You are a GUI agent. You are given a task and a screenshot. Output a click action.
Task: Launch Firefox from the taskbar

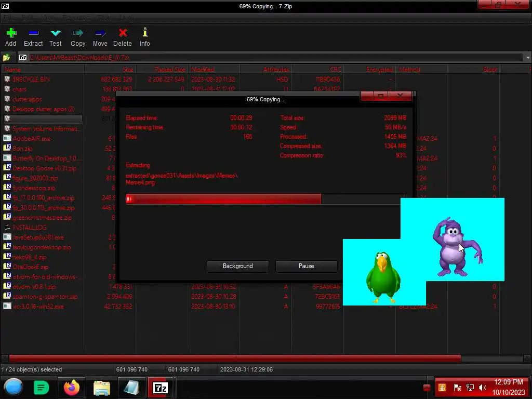pos(72,388)
